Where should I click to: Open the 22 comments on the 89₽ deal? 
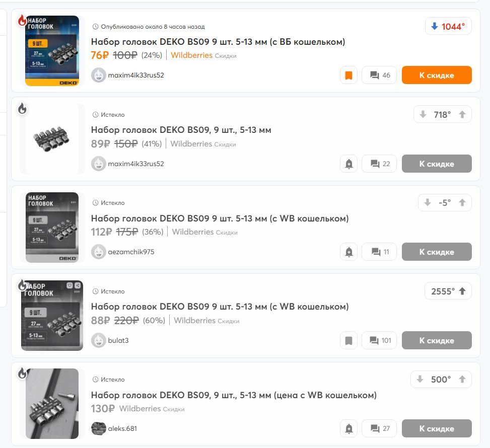[379, 164]
